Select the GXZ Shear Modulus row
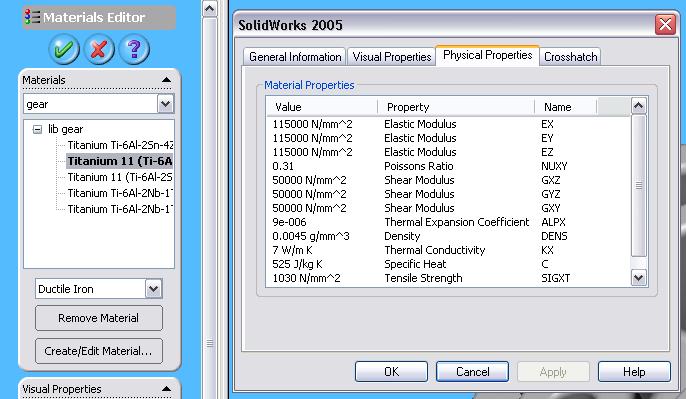This screenshot has height=399, width=686. [448, 180]
